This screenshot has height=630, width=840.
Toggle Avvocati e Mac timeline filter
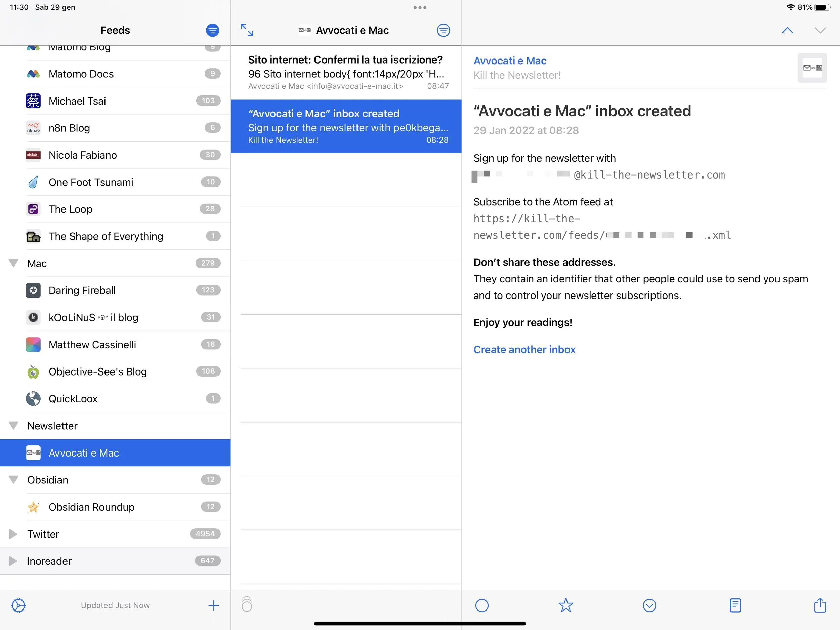coord(443,30)
